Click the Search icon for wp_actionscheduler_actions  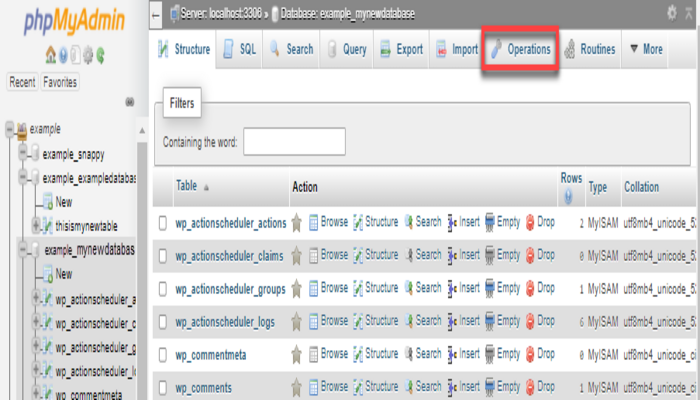click(x=409, y=222)
